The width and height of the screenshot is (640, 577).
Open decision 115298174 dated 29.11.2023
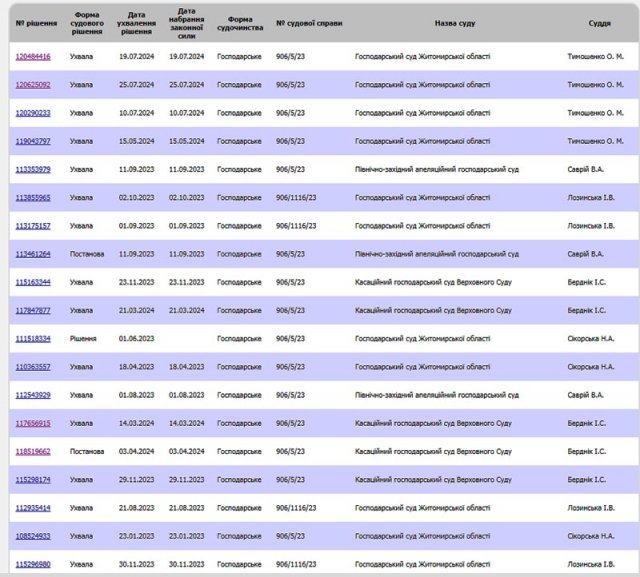point(33,480)
